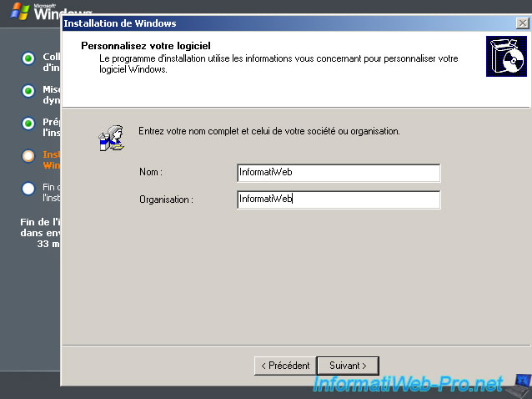Image resolution: width=532 pixels, height=399 pixels.
Task: Click the user personalization icon
Action: 112,138
